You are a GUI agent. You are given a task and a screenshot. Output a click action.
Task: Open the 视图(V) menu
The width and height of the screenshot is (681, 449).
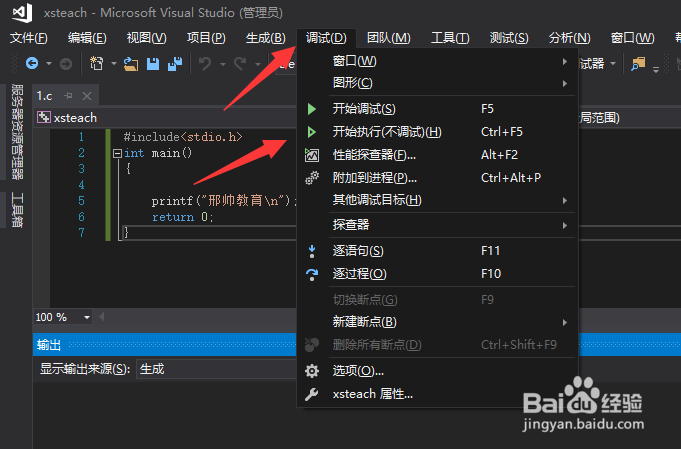(x=147, y=38)
